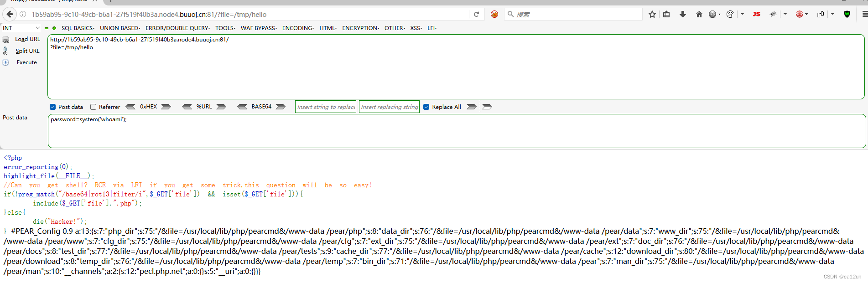
Task: Expand dropdown arrow next to cookie icon
Action: pyautogui.click(x=742, y=14)
